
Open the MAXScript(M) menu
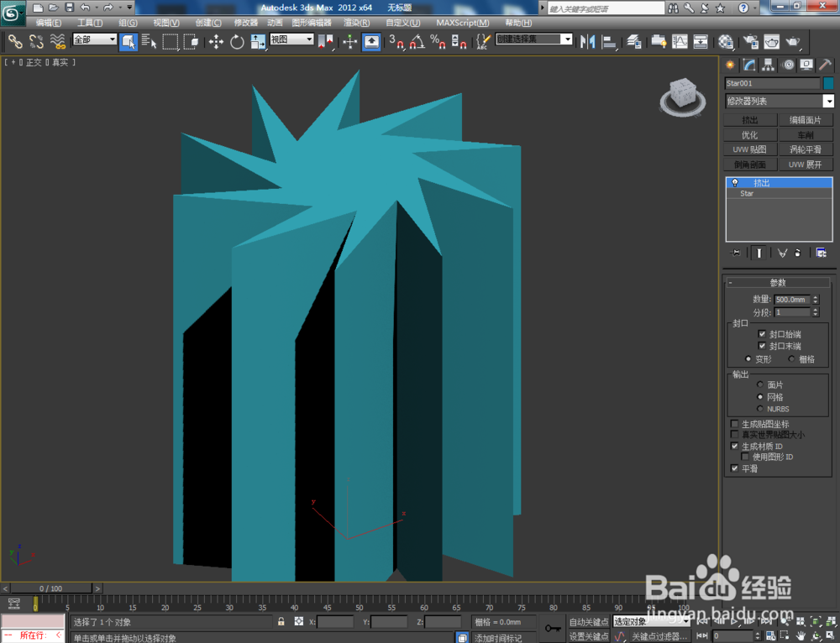[462, 23]
